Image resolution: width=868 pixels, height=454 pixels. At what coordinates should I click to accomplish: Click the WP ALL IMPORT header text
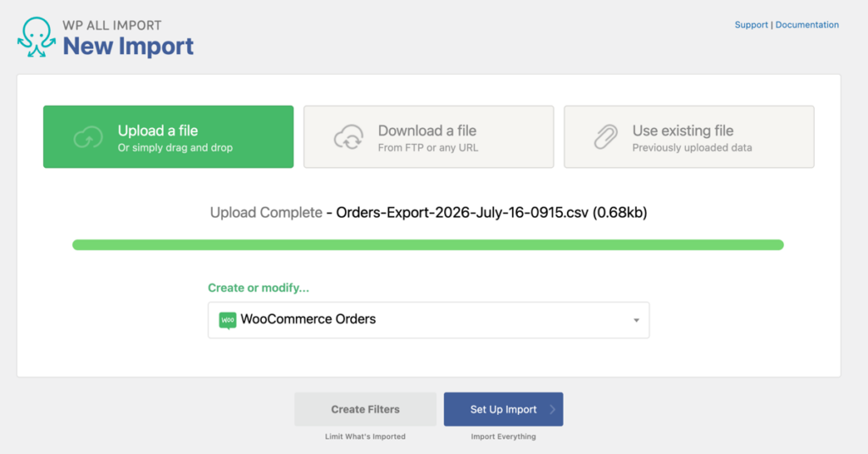[x=112, y=25]
